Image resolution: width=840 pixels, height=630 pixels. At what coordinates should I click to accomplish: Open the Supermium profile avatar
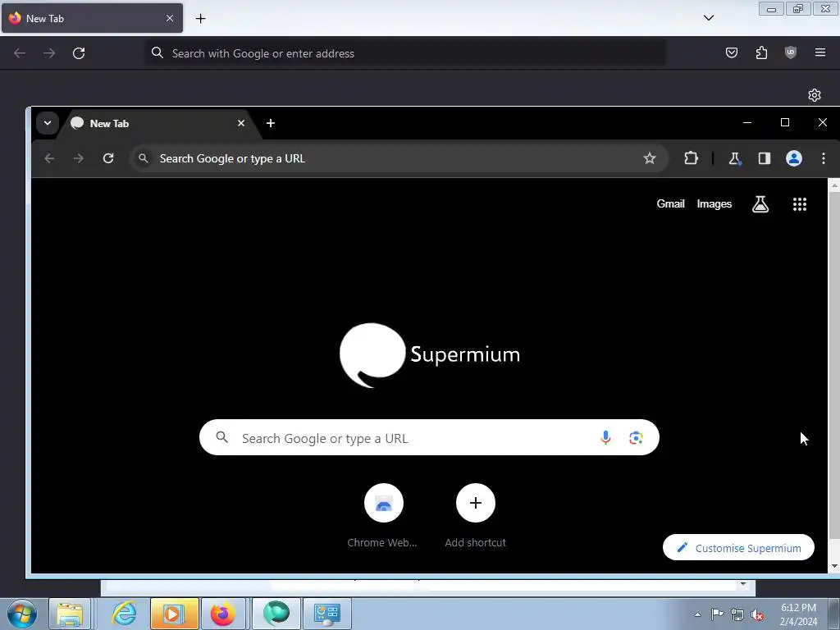coord(794,158)
